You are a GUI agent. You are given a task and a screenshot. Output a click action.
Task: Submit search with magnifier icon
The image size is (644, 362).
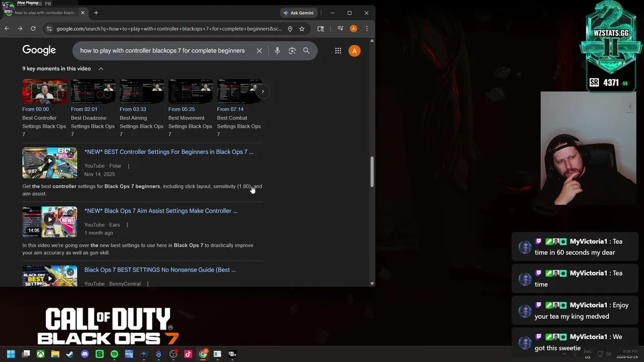coord(306,50)
